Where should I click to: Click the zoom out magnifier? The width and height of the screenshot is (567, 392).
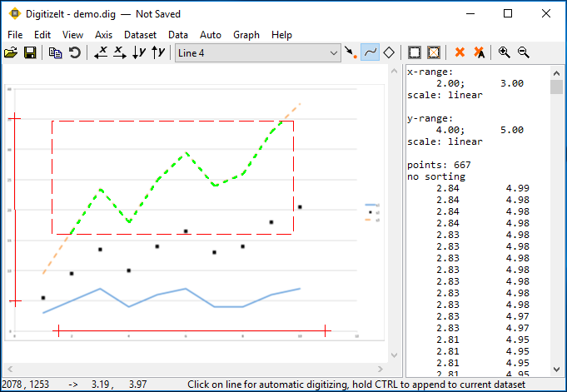(524, 52)
